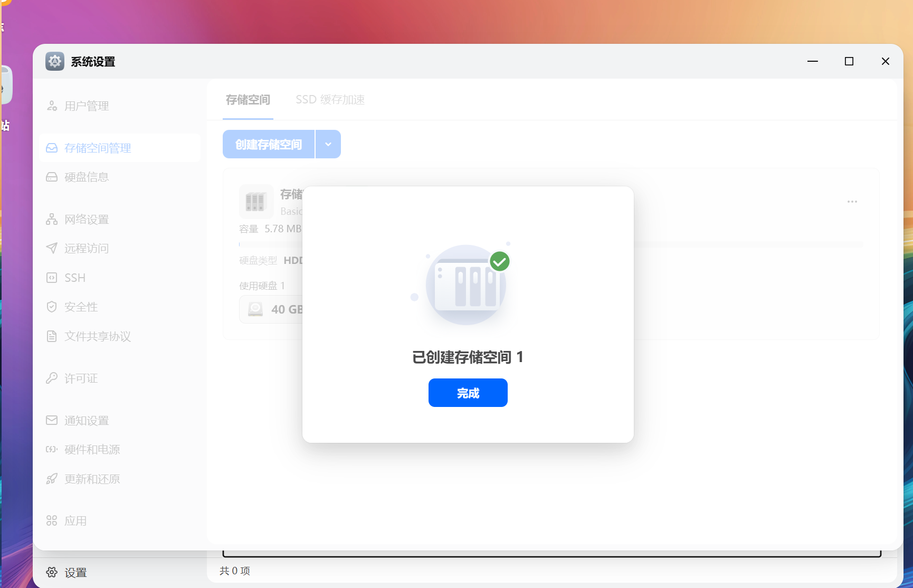Screen dimensions: 913x588
Task: Select the 安全性 shield icon
Action: [x=52, y=307]
